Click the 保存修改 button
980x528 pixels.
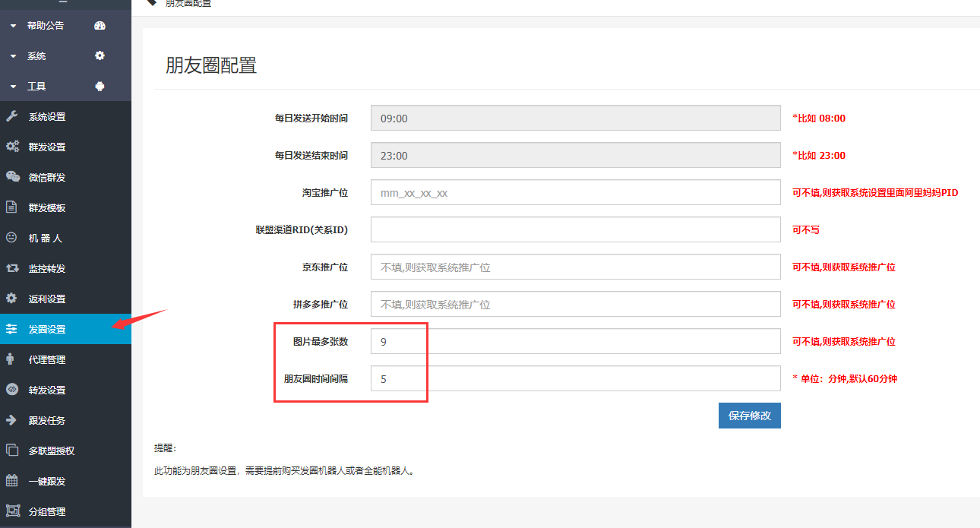(x=749, y=416)
